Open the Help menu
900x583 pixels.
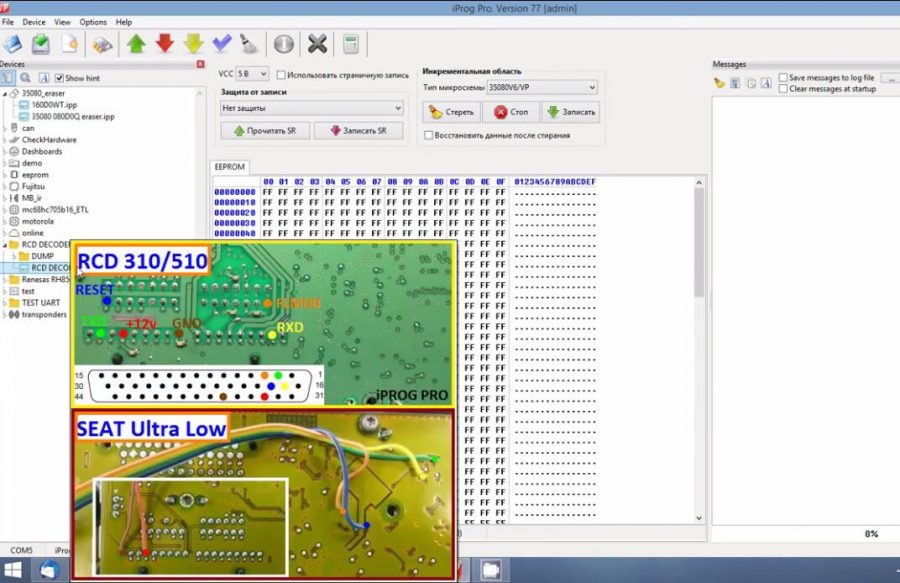(124, 22)
